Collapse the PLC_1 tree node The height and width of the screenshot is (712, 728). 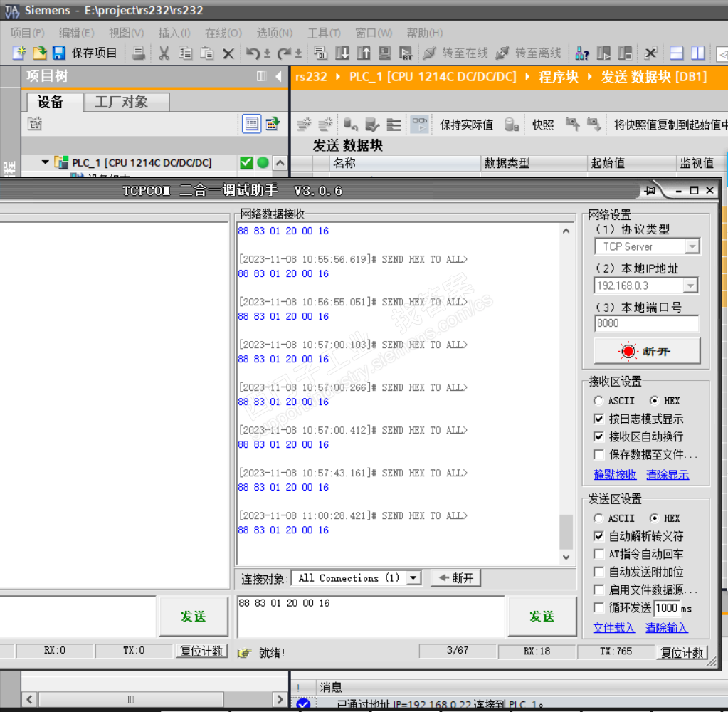point(45,162)
